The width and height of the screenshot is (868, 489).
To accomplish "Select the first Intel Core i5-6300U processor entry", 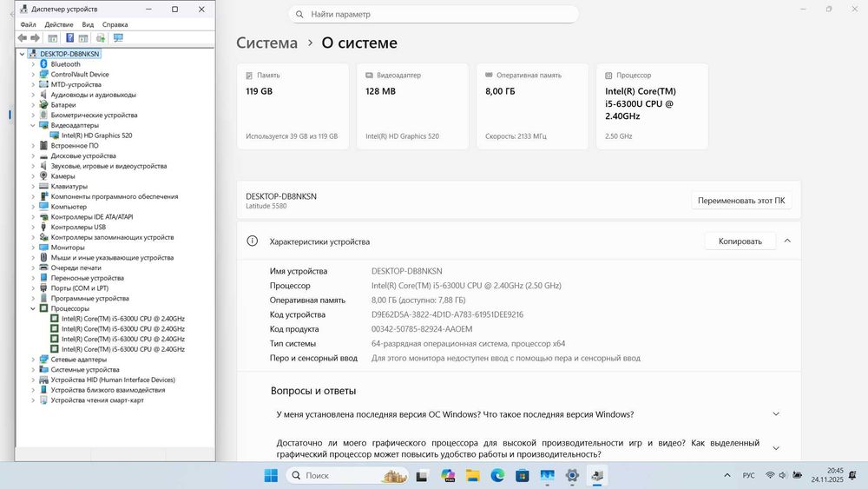I will point(123,319).
